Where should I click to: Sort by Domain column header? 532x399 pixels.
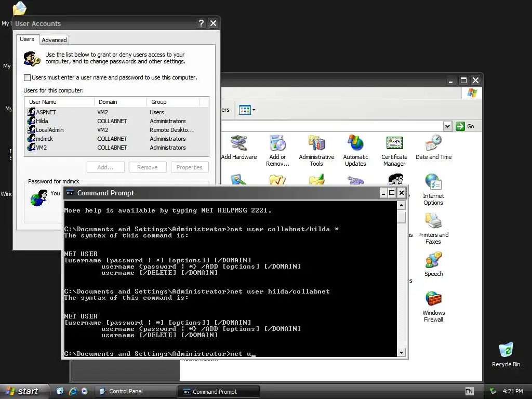point(121,102)
